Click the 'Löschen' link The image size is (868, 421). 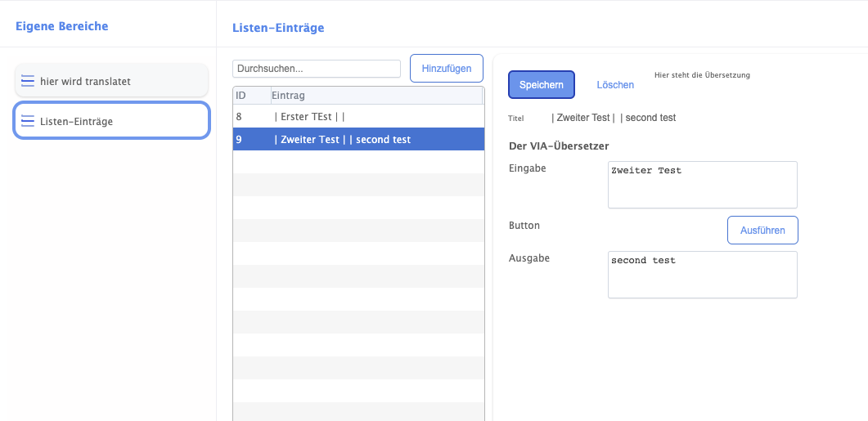615,85
